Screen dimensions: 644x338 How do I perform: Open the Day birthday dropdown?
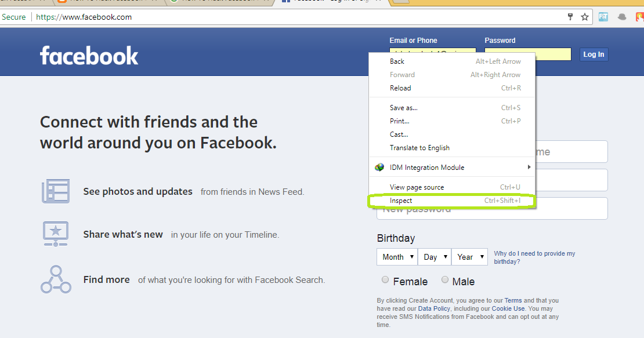435,257
